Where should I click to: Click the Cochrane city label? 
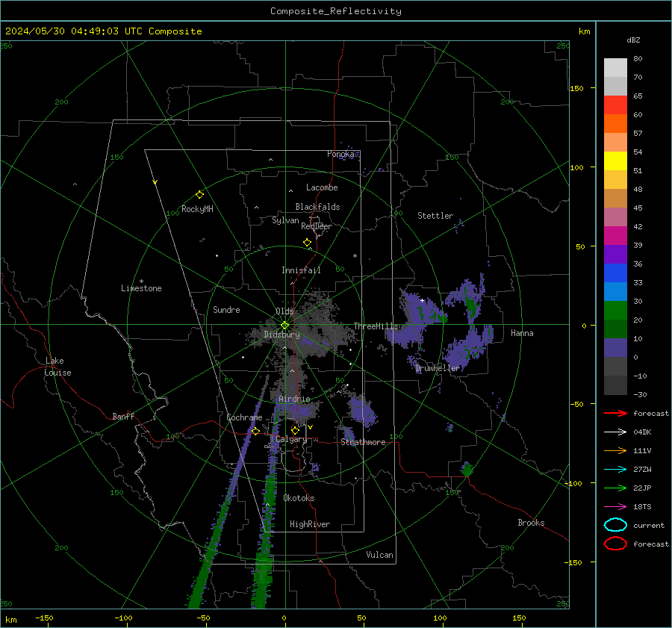tap(244, 417)
